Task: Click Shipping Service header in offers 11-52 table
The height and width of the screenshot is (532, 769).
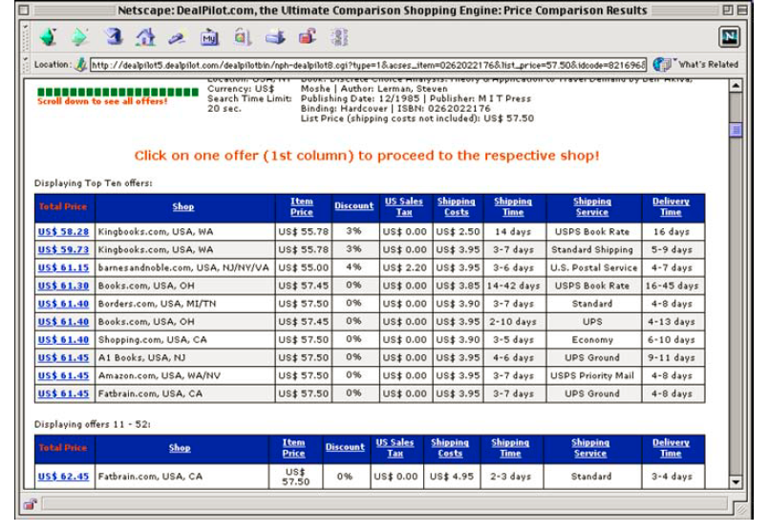Action: click(590, 448)
